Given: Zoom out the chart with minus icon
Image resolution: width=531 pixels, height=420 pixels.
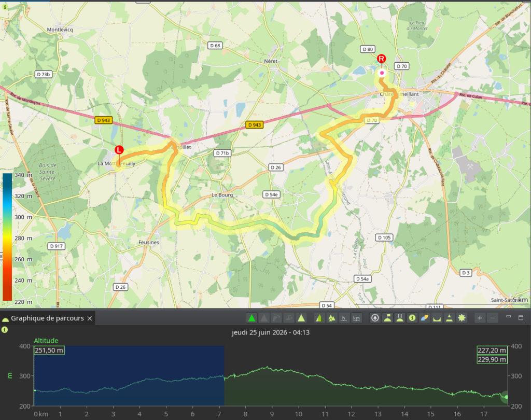Looking at the screenshot, I should click(492, 318).
